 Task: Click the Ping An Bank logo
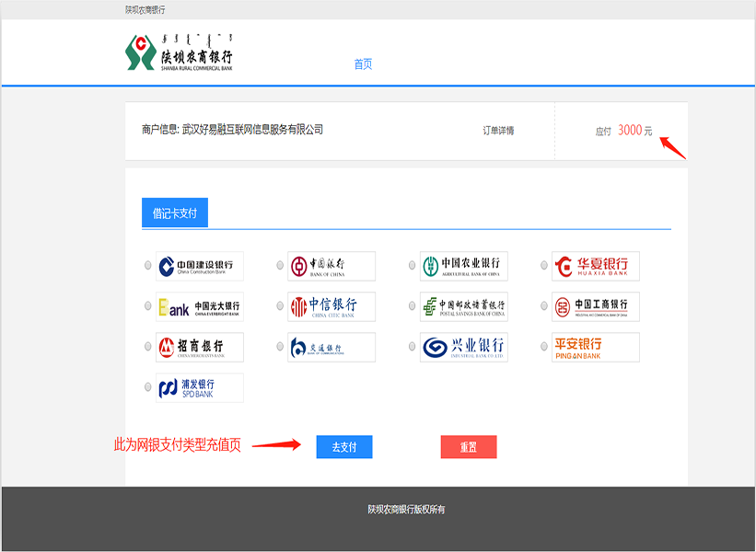click(596, 347)
